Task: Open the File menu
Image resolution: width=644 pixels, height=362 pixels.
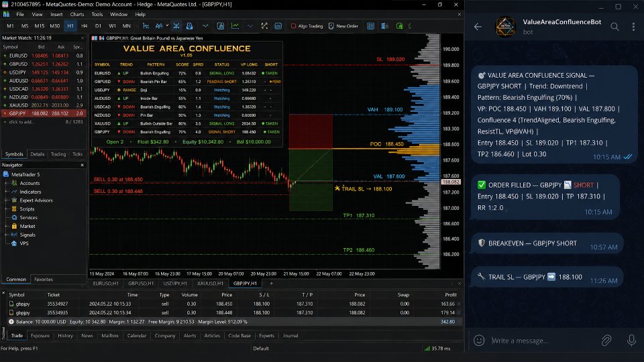Action: click(x=19, y=14)
